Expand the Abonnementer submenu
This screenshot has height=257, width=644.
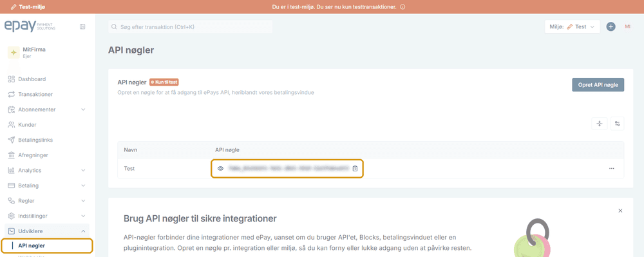point(83,109)
